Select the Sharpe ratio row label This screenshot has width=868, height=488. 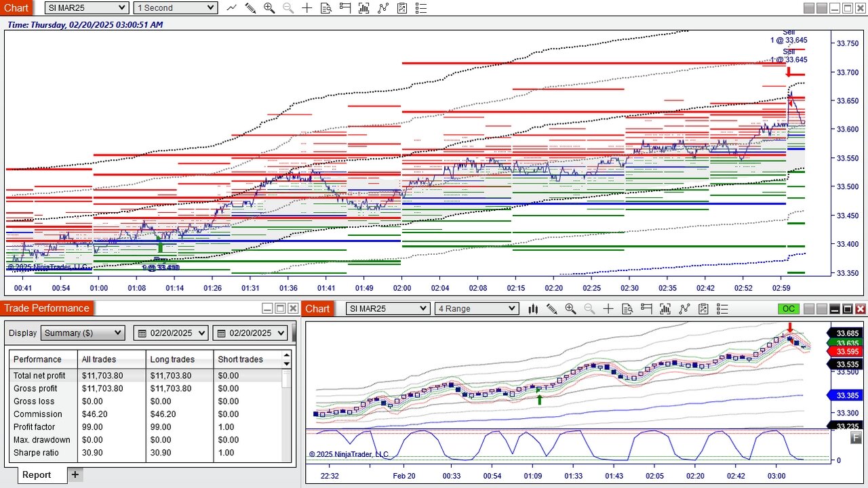36,453
